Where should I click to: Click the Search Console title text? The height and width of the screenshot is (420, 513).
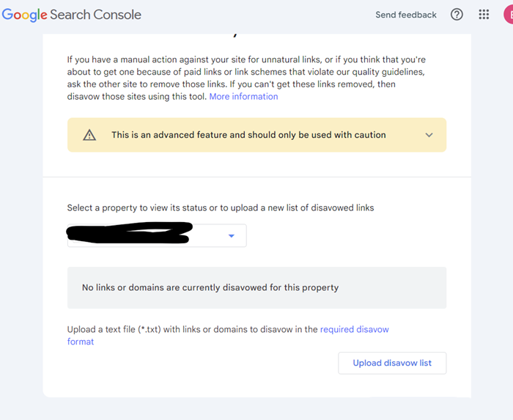(95, 15)
